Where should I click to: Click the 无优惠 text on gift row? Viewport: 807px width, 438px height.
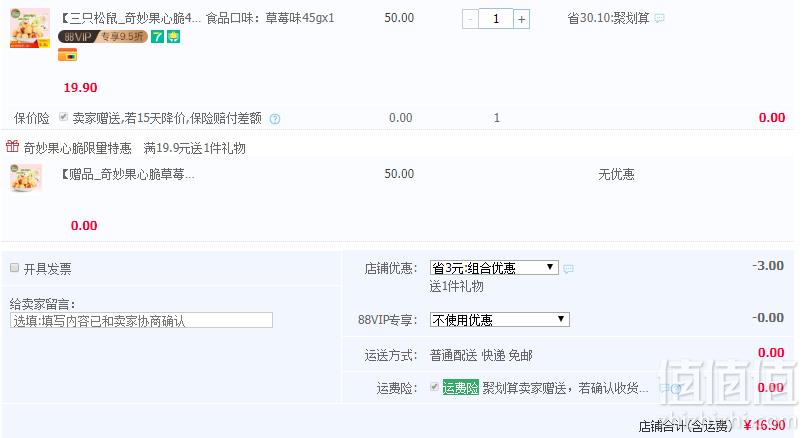click(x=616, y=174)
